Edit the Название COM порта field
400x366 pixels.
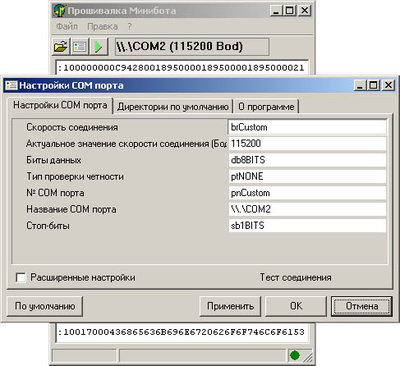click(x=307, y=209)
